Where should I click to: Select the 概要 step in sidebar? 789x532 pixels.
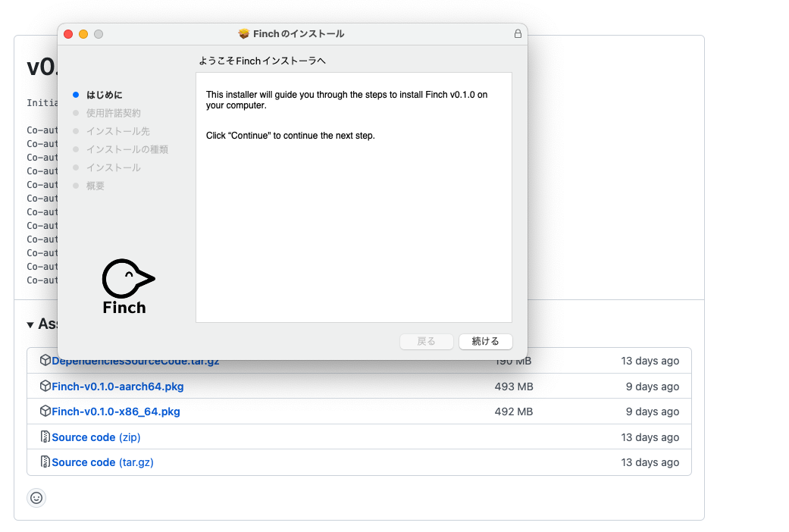point(95,185)
